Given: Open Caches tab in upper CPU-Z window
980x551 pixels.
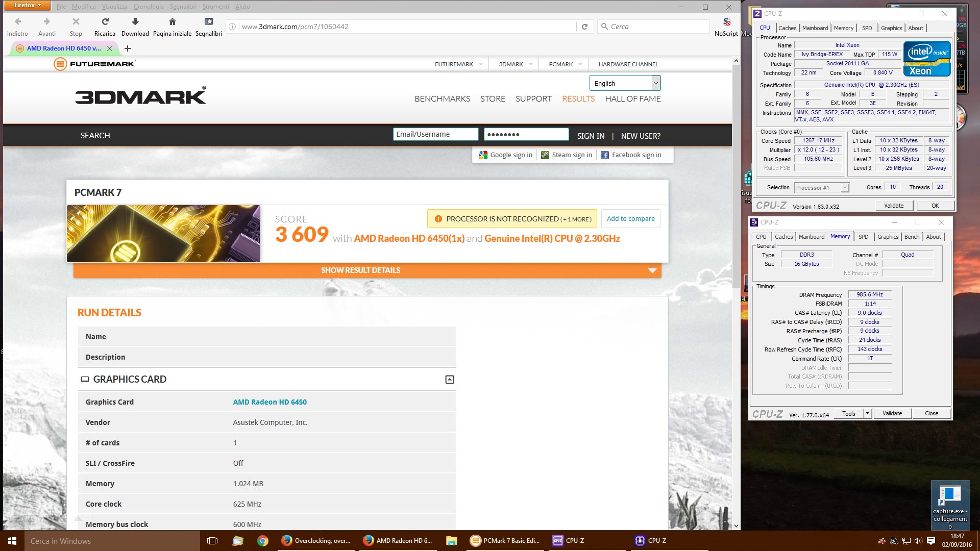Looking at the screenshot, I should click(x=787, y=28).
